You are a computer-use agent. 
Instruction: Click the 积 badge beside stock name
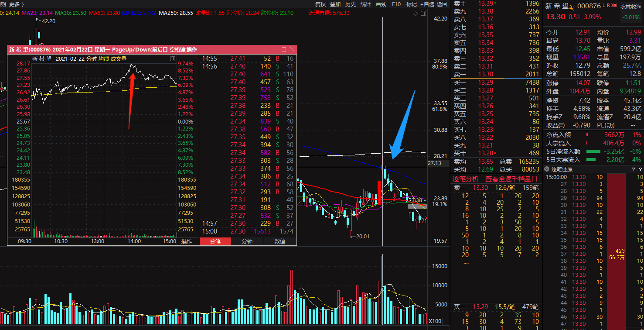click(x=571, y=7)
